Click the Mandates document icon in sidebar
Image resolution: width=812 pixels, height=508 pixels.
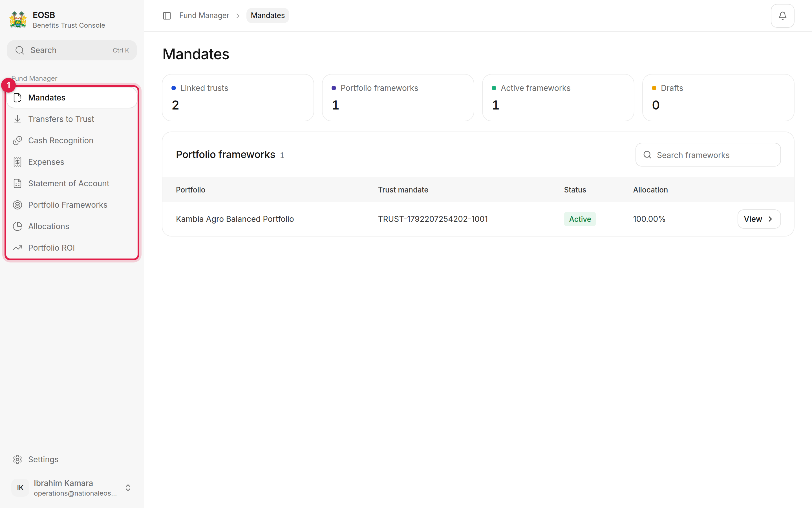click(x=17, y=97)
